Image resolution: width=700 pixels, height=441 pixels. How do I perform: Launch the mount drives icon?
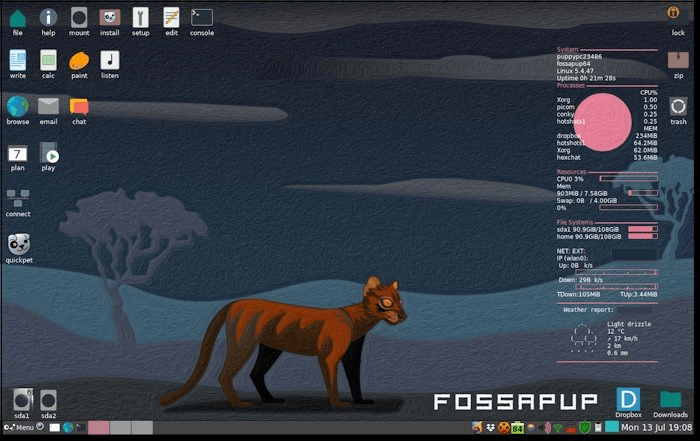point(79,18)
